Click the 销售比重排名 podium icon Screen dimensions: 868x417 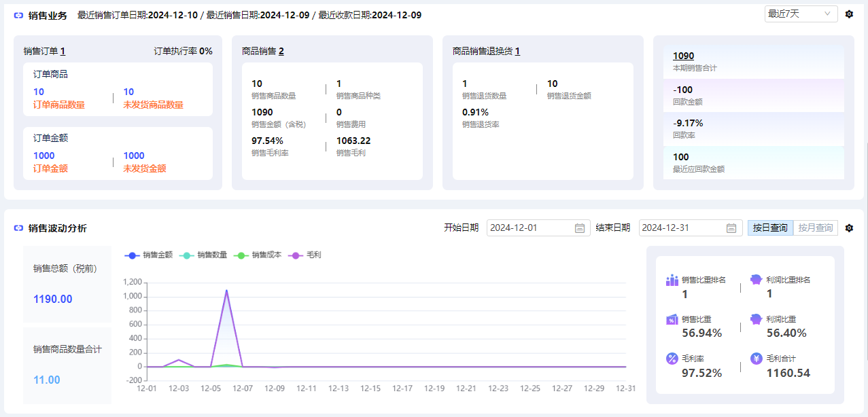672,280
